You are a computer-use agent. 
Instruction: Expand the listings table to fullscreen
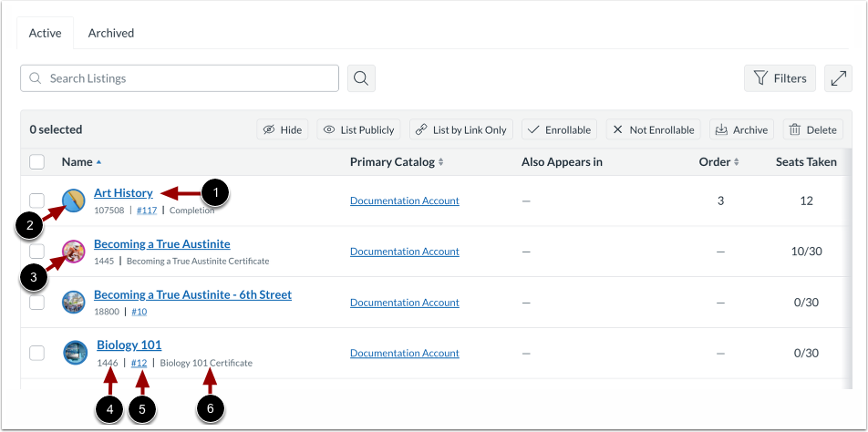tap(838, 78)
